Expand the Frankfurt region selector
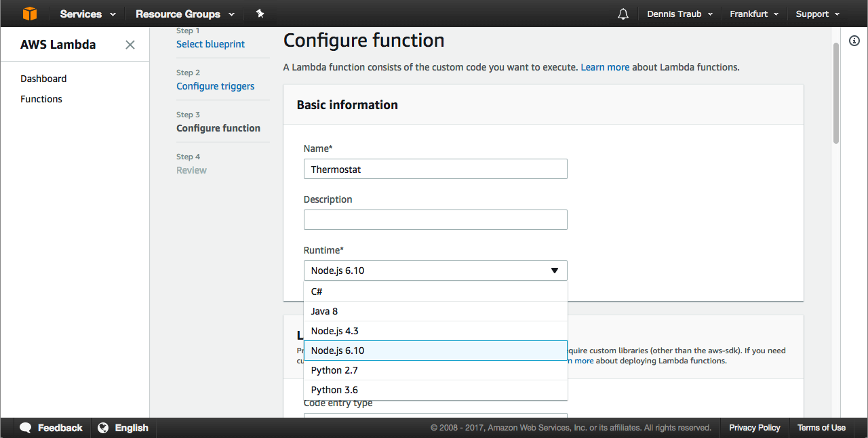Viewport: 868px width, 438px height. [754, 14]
